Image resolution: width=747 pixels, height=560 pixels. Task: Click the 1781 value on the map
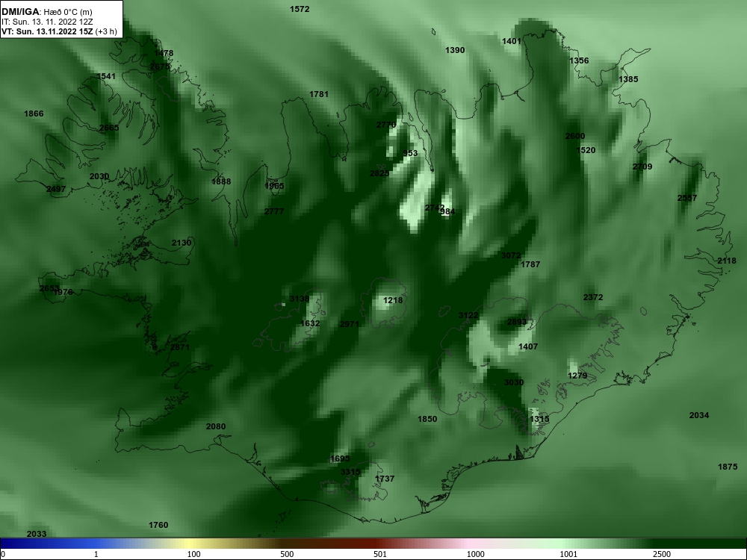tap(319, 94)
